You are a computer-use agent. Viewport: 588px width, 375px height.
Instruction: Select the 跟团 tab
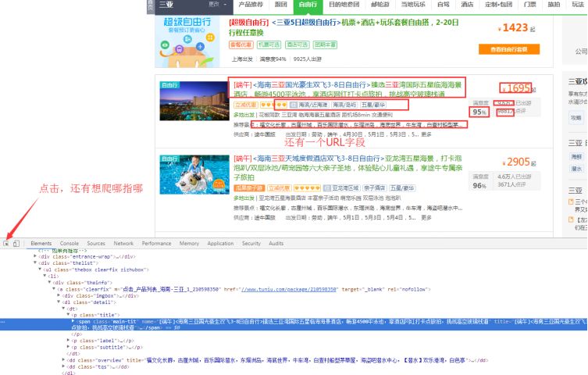pos(280,5)
